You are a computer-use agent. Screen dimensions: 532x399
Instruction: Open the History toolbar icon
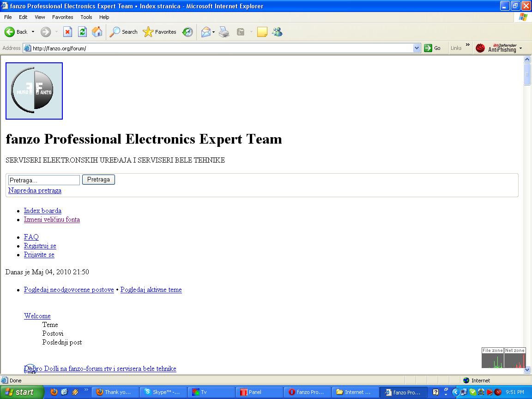(187, 32)
